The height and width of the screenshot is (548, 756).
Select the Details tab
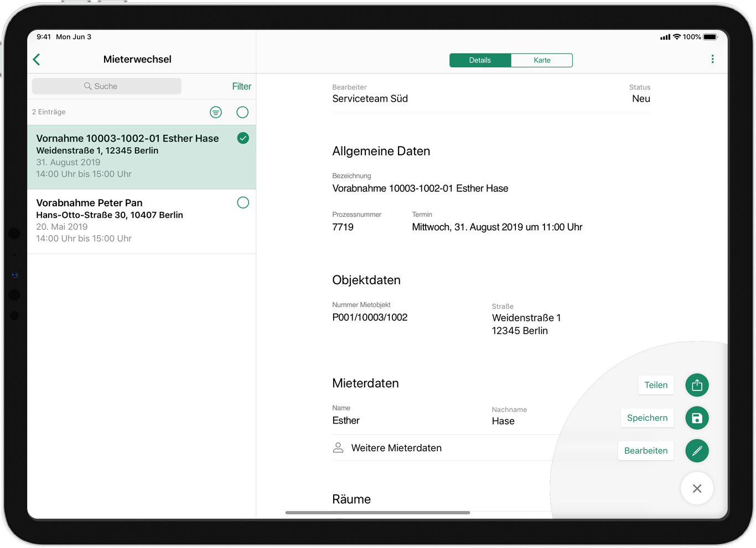pos(480,60)
